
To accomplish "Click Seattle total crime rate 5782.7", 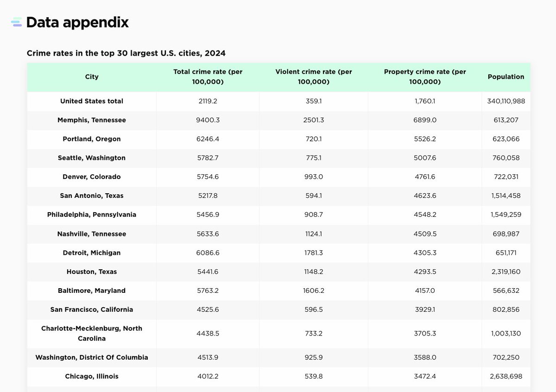I will click(x=208, y=158).
